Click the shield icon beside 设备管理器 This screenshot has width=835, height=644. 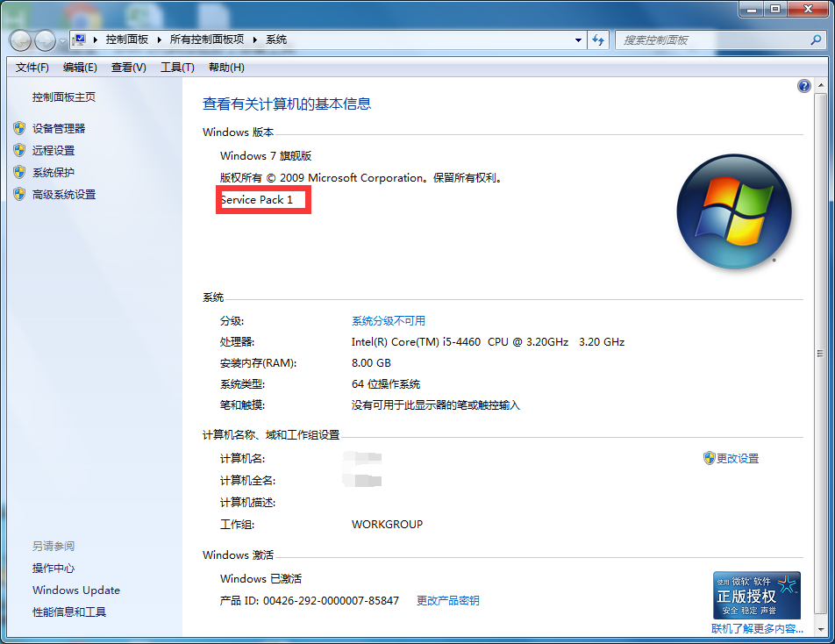19,128
